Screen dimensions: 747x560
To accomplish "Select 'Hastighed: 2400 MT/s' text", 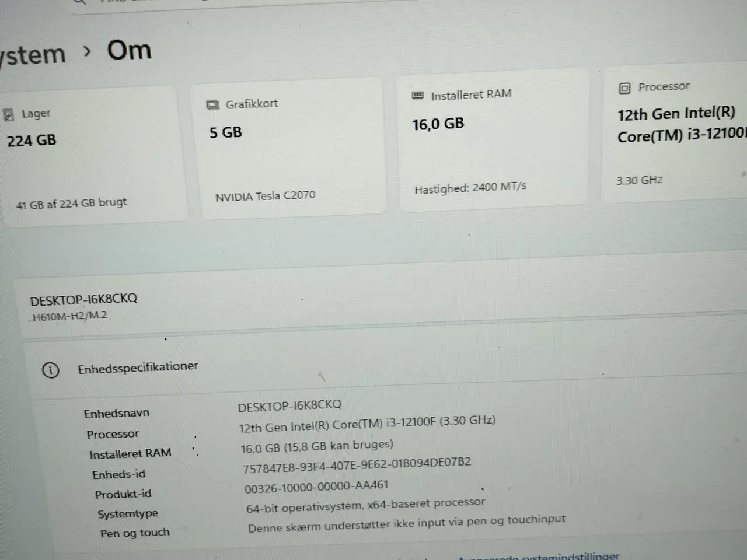I will 470,188.
